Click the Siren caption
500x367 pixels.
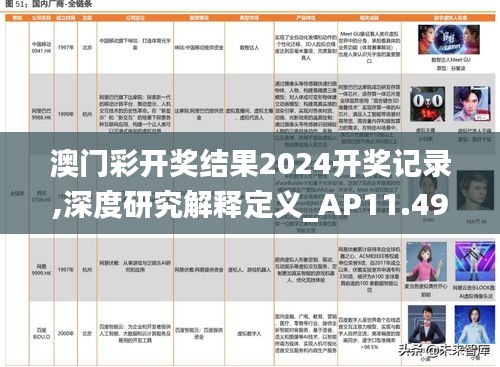click(428, 220)
